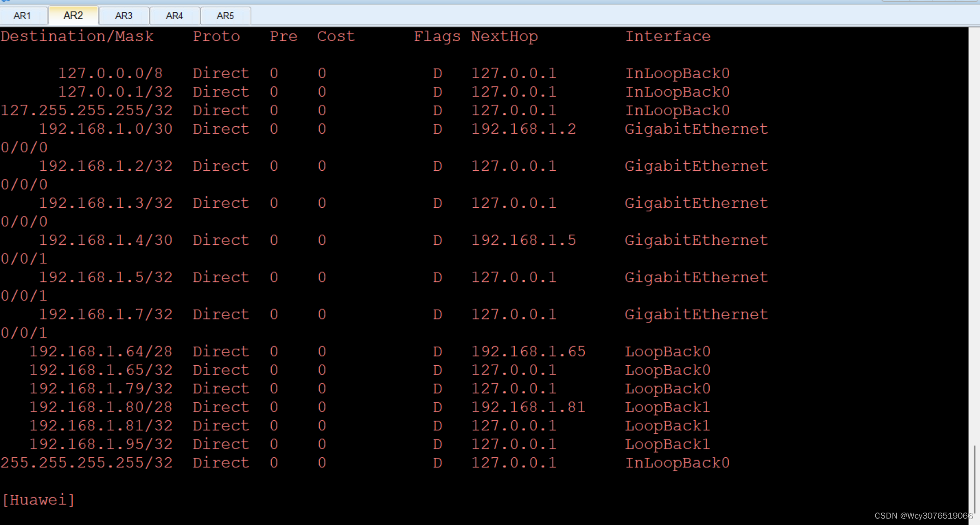Click the Destination/Mask column header
Screen dimensions: 980x525
(77, 36)
